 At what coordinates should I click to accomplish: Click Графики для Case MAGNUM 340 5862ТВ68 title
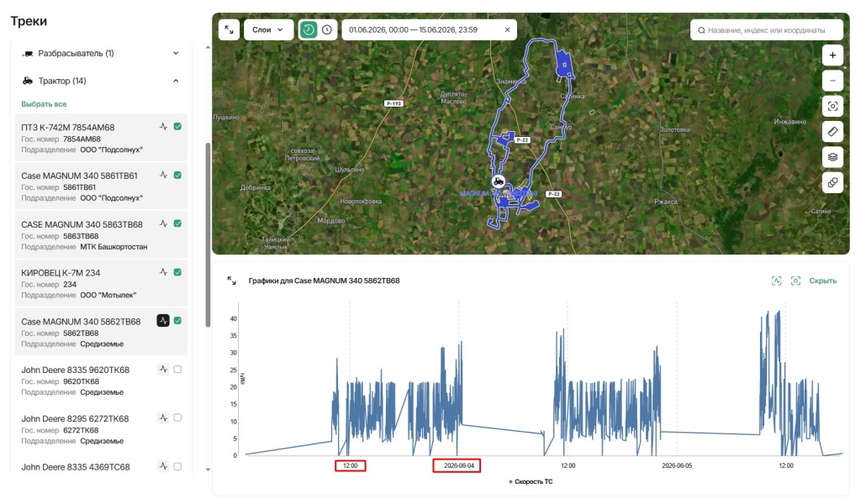(324, 281)
